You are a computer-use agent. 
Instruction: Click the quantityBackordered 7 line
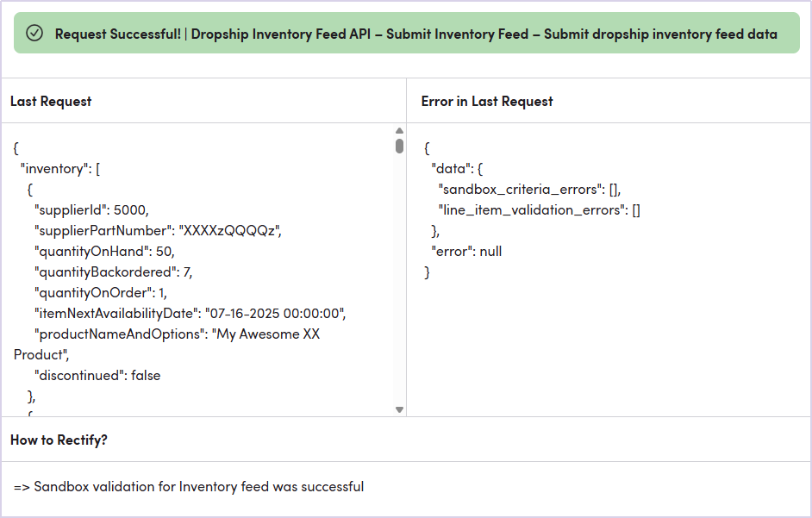113,271
